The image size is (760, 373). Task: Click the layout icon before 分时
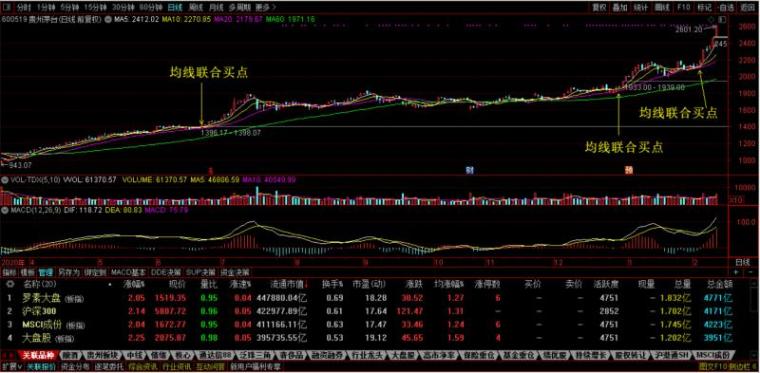pos(7,7)
